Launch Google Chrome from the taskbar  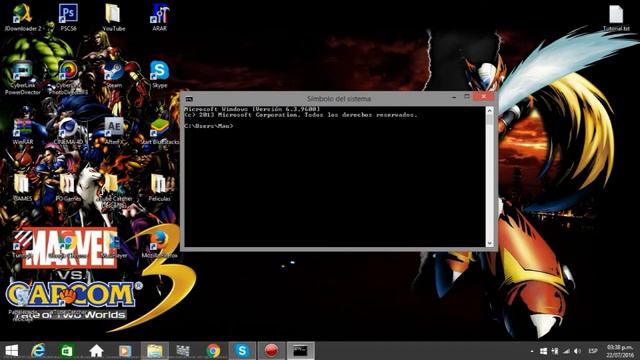[213, 351]
